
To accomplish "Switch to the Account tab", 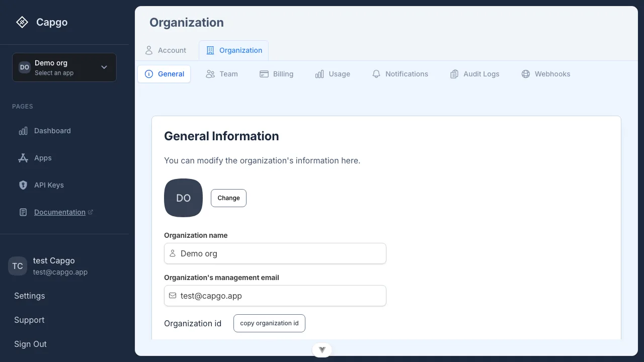I will pos(166,50).
